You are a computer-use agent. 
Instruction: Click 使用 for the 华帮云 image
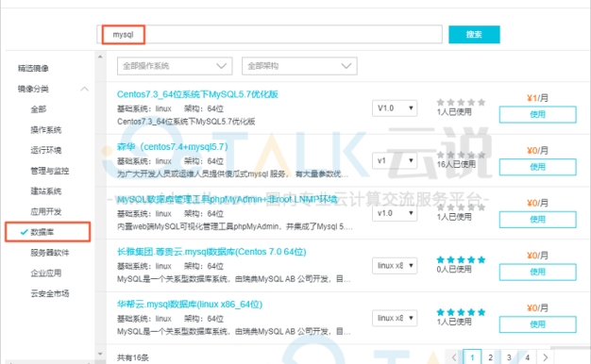click(537, 324)
